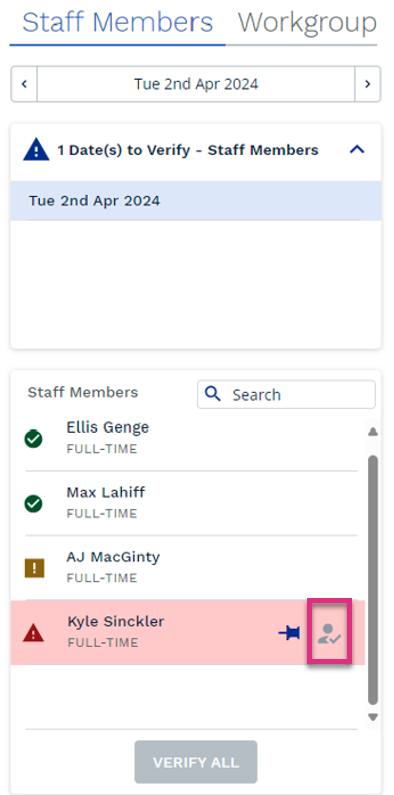Click green check icon next to Max Lahiff
Screen dimensions: 394x795
[33, 503]
